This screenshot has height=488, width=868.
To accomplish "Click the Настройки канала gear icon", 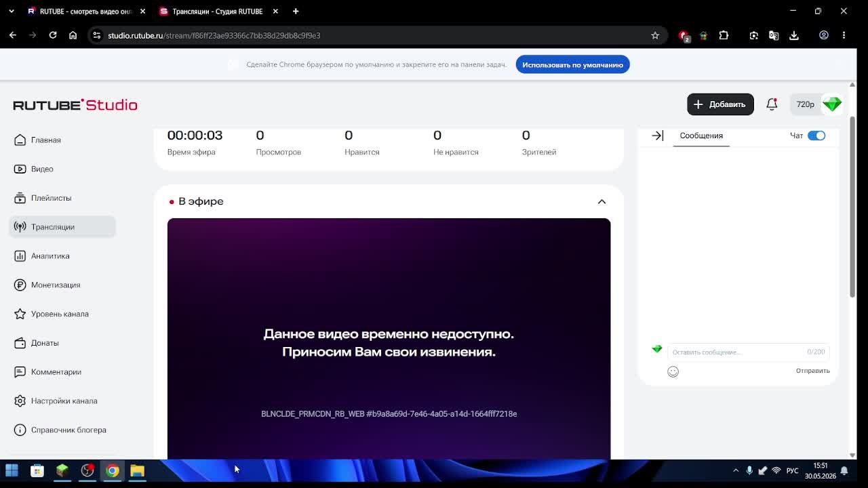I will (x=20, y=401).
